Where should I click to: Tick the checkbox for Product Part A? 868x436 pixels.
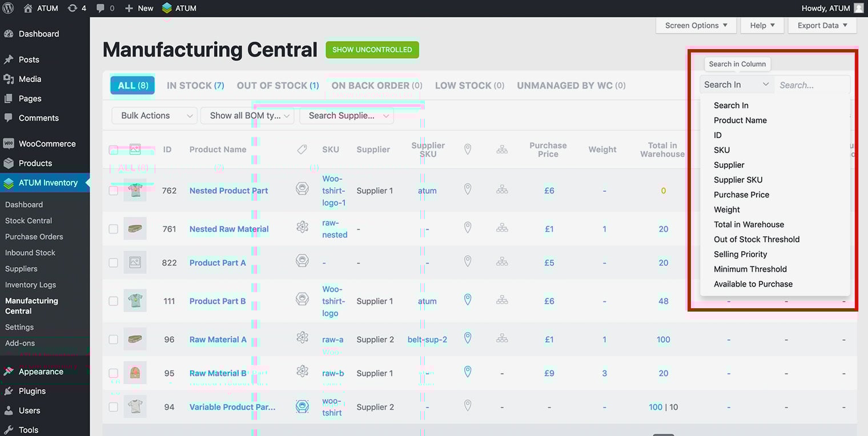(114, 263)
